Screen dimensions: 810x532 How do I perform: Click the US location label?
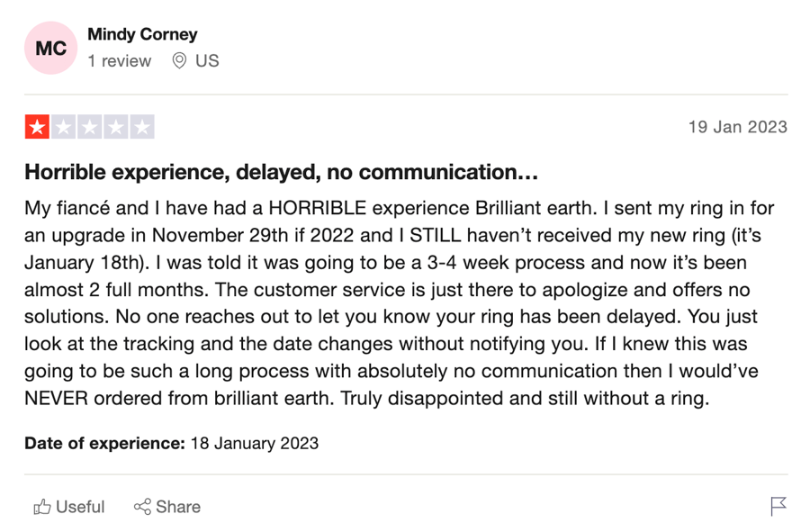point(207,61)
